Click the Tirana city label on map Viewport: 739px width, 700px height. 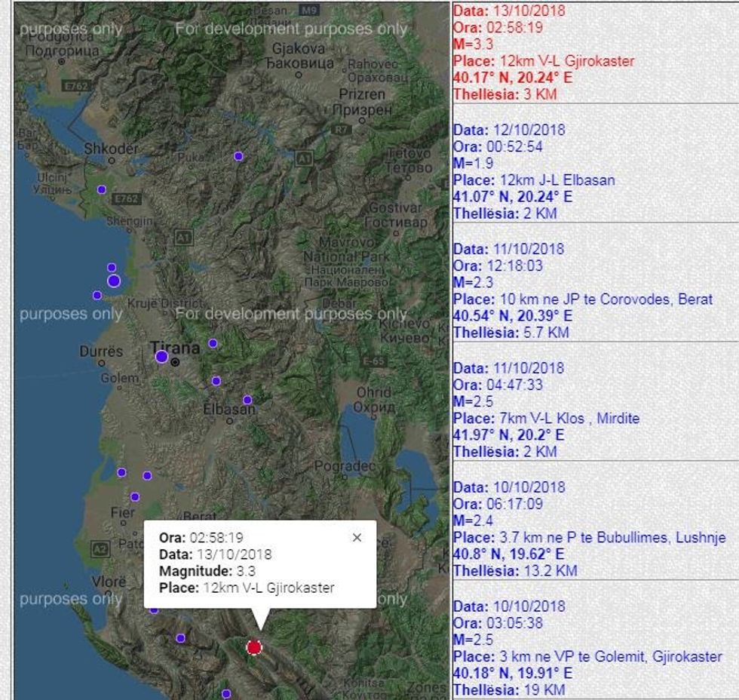tap(174, 348)
